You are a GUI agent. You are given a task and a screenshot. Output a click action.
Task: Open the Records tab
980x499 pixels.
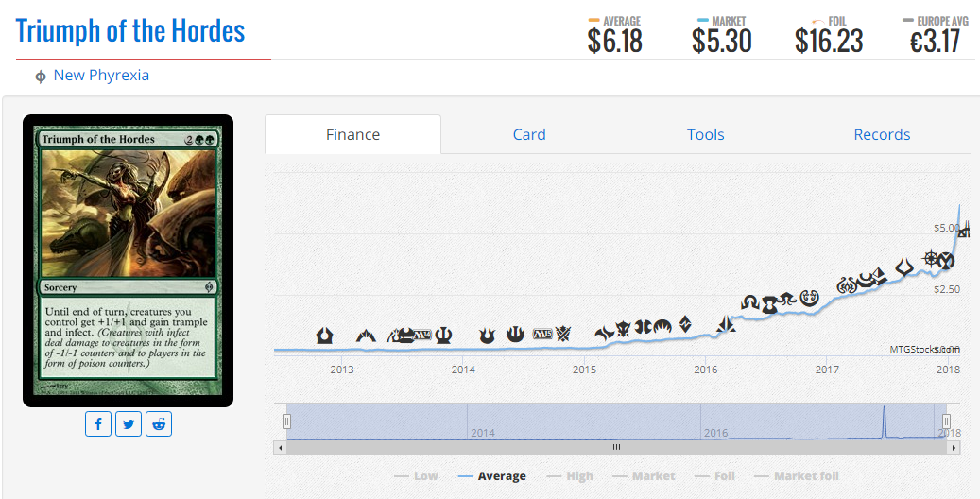pos(882,134)
